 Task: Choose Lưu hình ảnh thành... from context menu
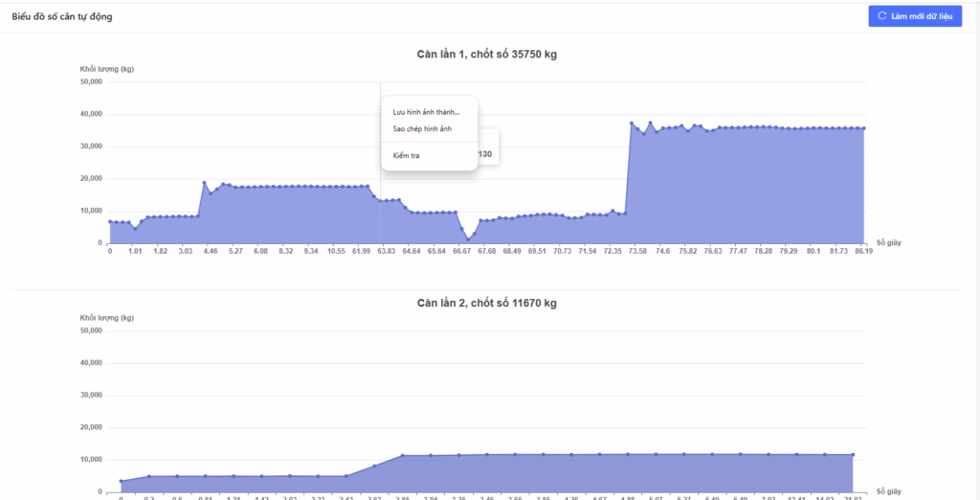pos(426,112)
